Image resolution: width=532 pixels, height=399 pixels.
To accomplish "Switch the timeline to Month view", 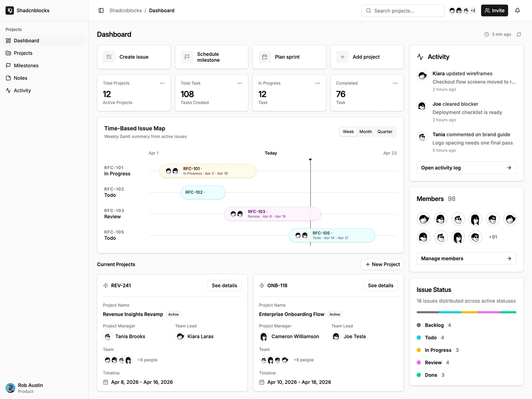I will [366, 132].
